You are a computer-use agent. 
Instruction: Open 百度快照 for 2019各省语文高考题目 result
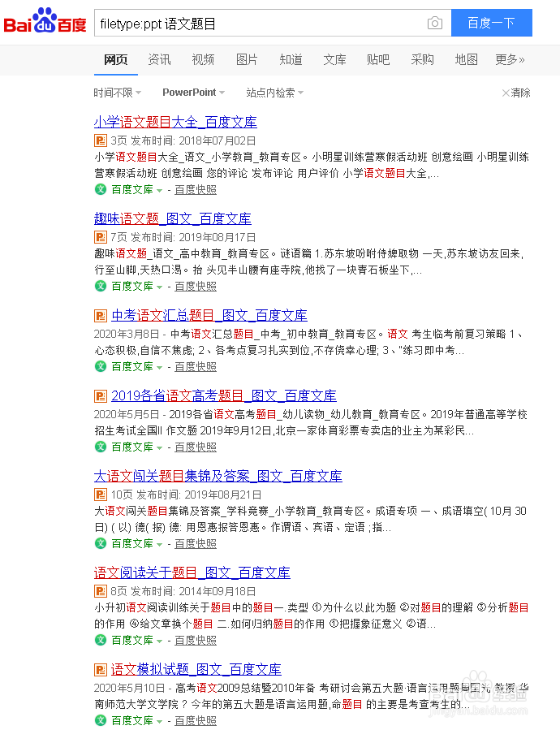coord(196,447)
